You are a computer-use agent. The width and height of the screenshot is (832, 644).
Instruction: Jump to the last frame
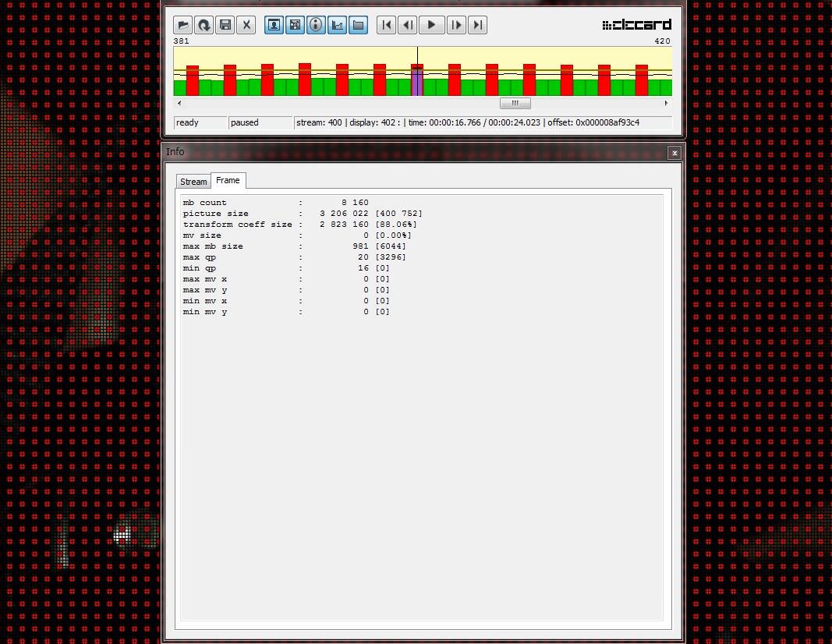pos(477,25)
